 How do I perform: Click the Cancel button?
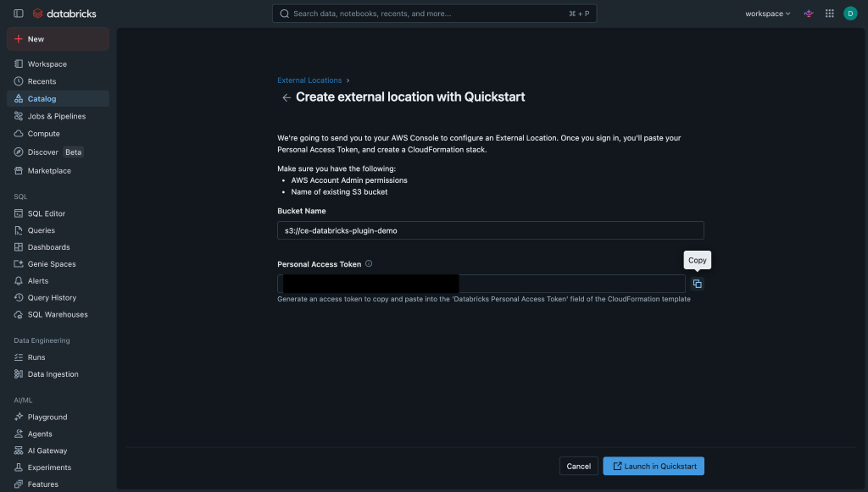pyautogui.click(x=578, y=466)
